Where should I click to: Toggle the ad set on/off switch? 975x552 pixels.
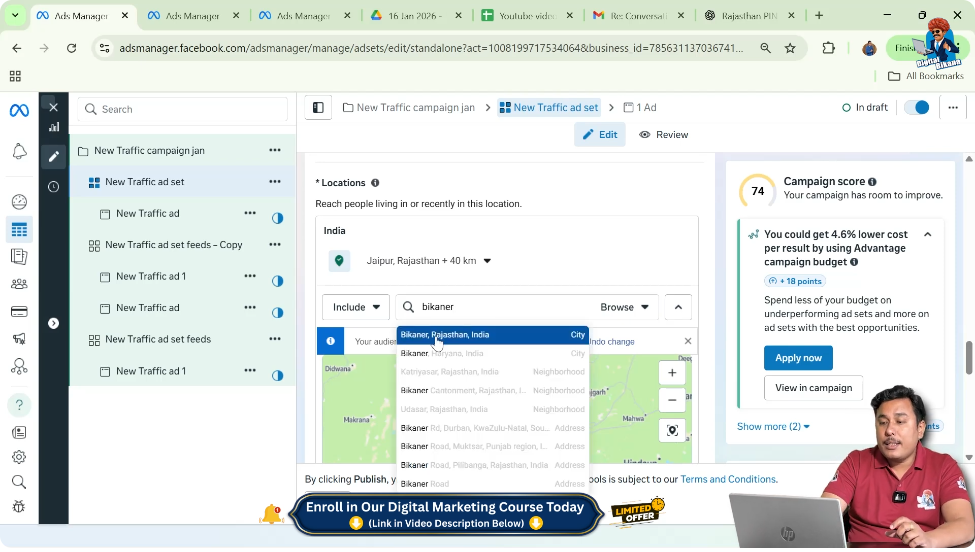[x=917, y=108]
